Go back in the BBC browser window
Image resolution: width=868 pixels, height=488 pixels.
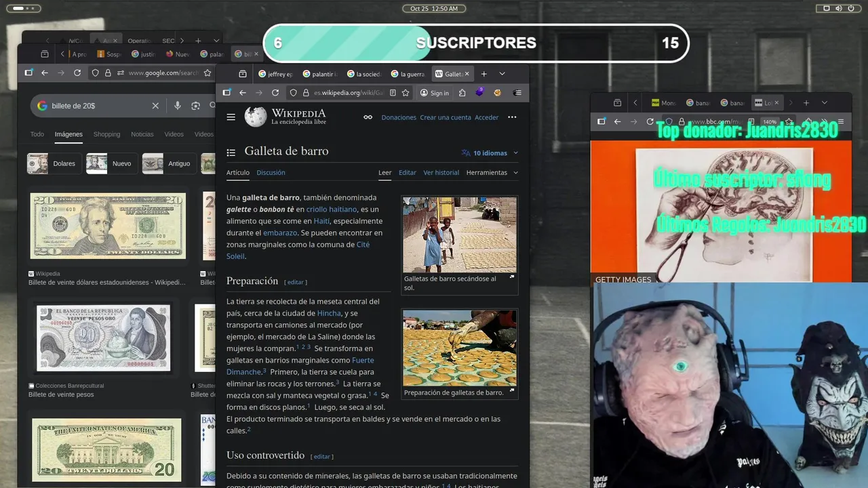coord(617,121)
